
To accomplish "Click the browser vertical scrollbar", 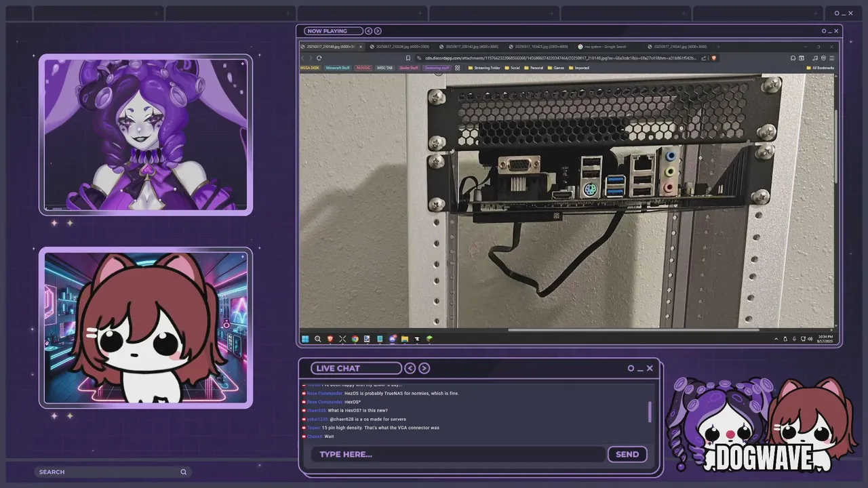I will tap(837, 146).
